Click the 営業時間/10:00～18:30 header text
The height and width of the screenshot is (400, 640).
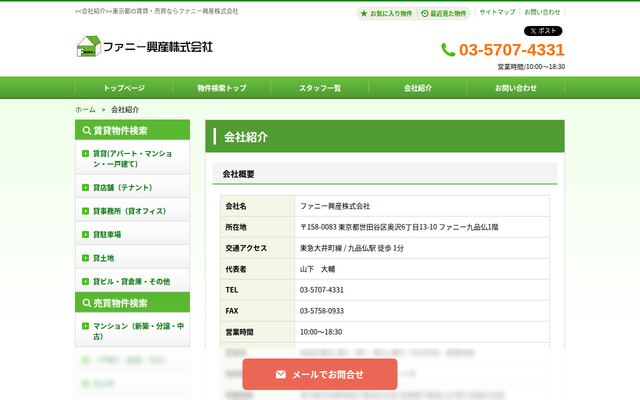tap(531, 67)
